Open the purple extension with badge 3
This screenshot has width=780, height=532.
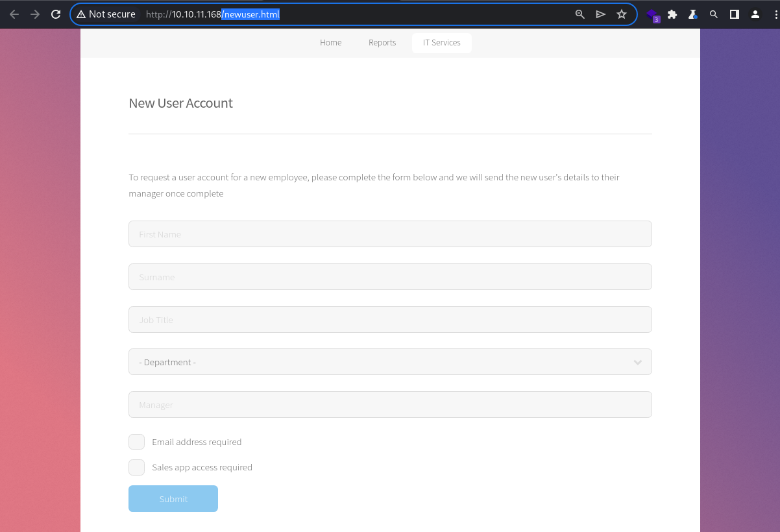[652, 14]
